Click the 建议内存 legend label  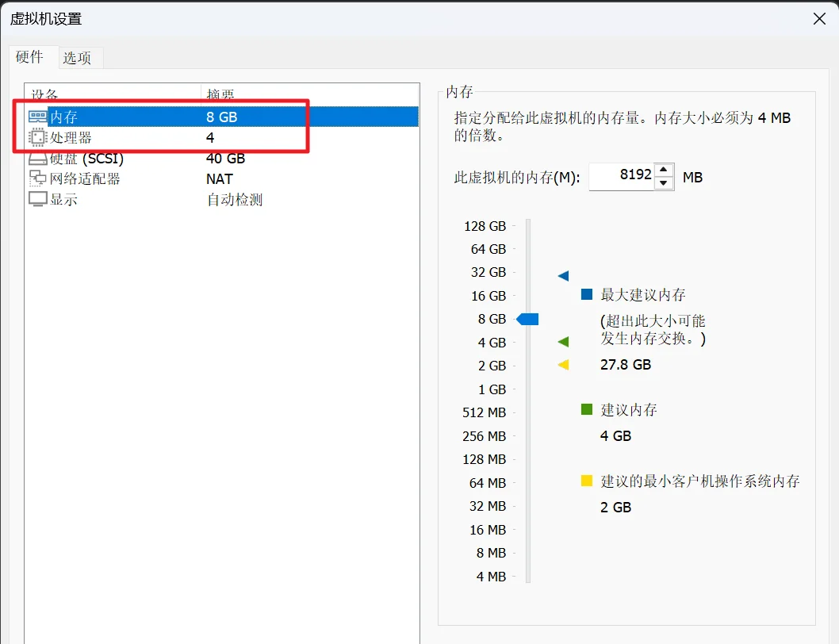pos(629,409)
